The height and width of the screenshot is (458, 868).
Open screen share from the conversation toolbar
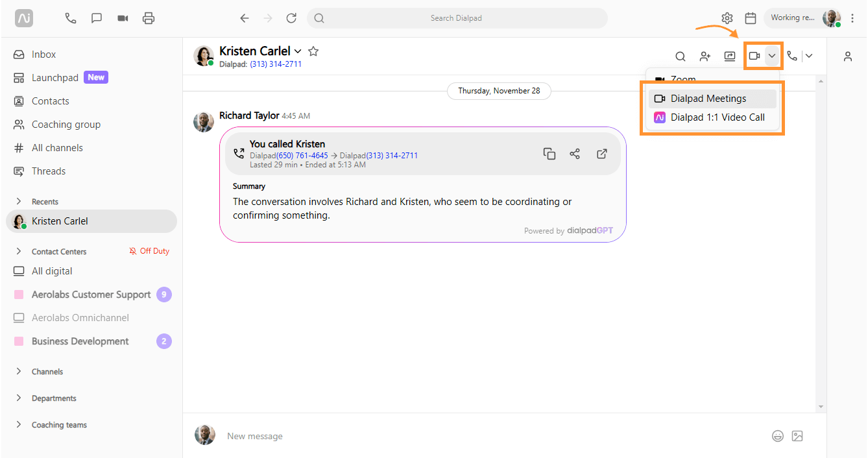tap(728, 56)
